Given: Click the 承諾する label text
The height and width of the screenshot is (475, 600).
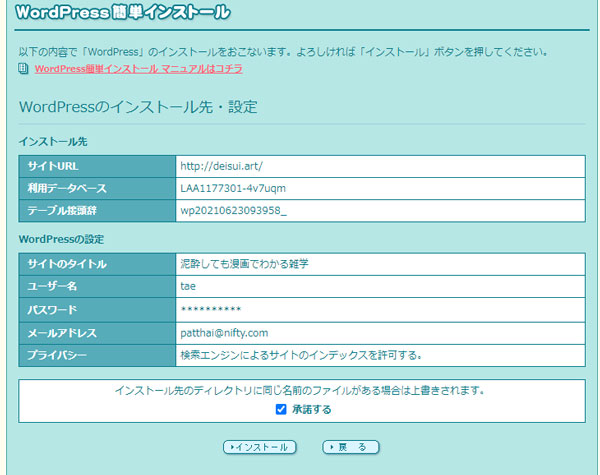Looking at the screenshot, I should [311, 410].
